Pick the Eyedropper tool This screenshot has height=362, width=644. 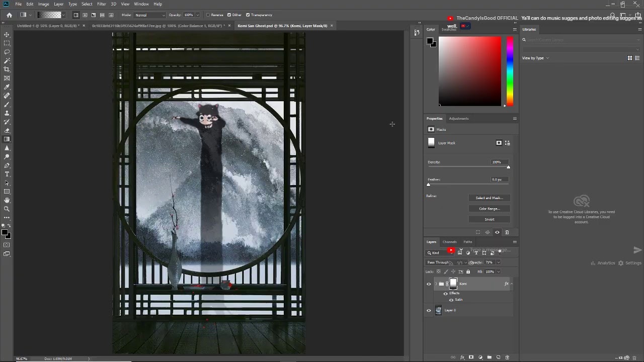pyautogui.click(x=7, y=87)
